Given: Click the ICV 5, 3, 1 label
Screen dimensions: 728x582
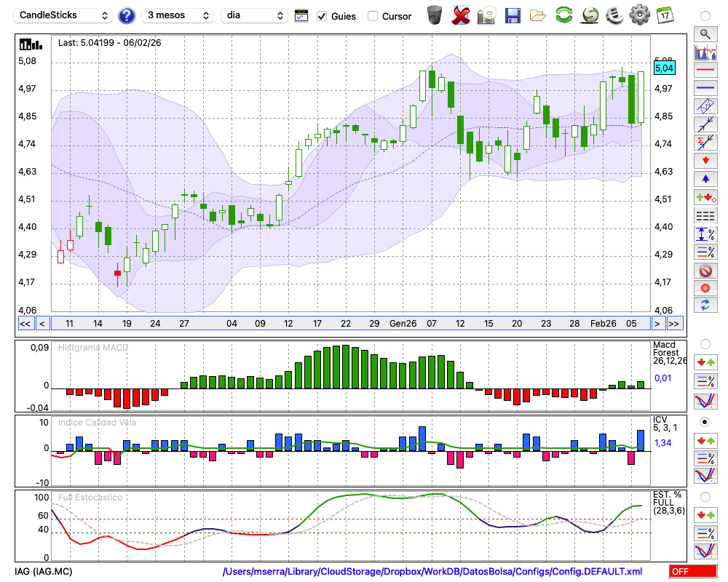Looking at the screenshot, I should 665,423.
